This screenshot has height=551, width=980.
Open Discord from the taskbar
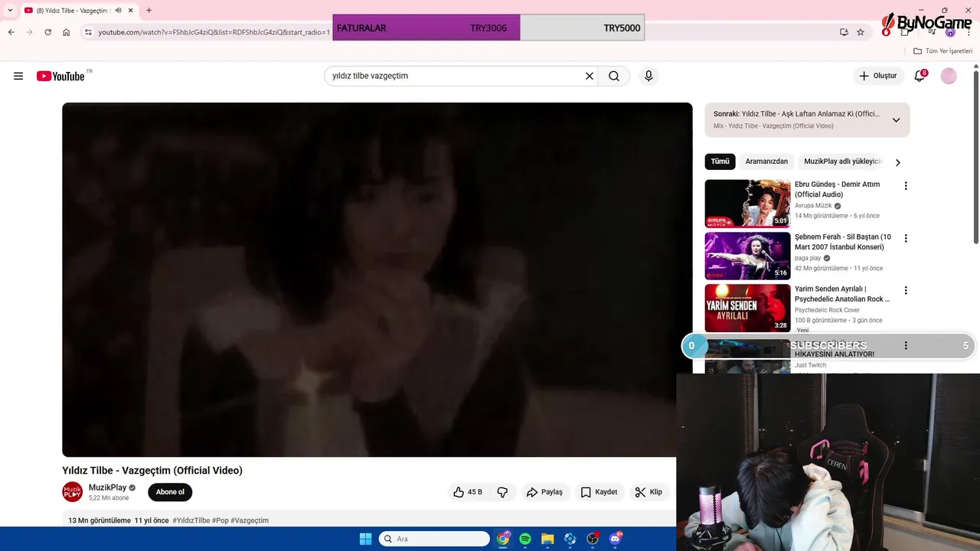click(615, 539)
